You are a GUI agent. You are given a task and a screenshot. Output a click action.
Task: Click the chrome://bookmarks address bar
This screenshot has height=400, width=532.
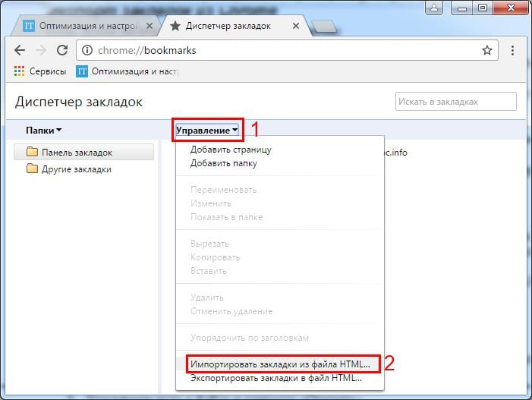point(281,51)
